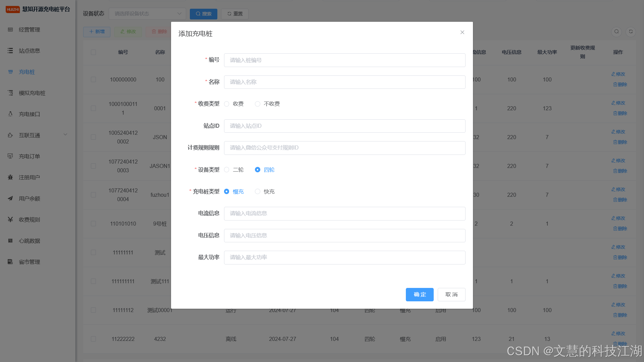Click the 取消 cancel button
The width and height of the screenshot is (644, 362).
(451, 295)
